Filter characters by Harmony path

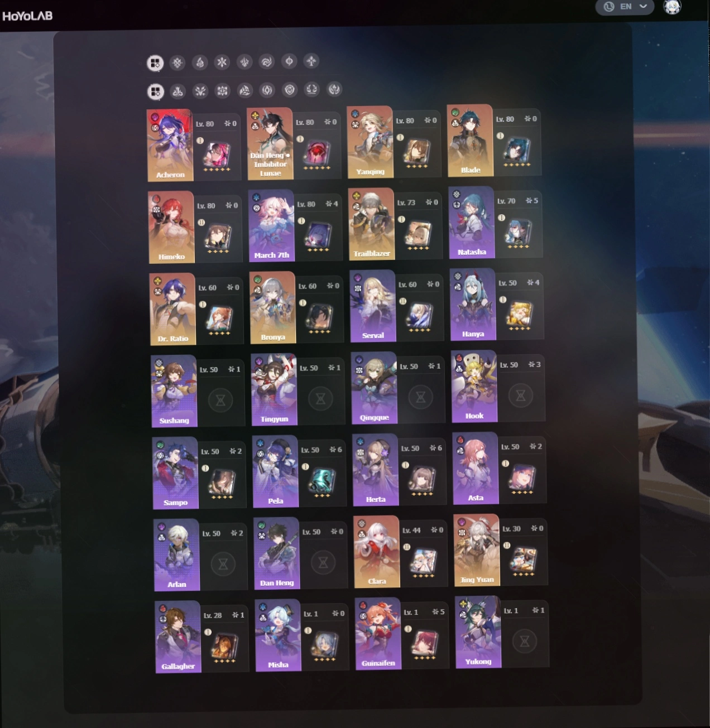[245, 90]
